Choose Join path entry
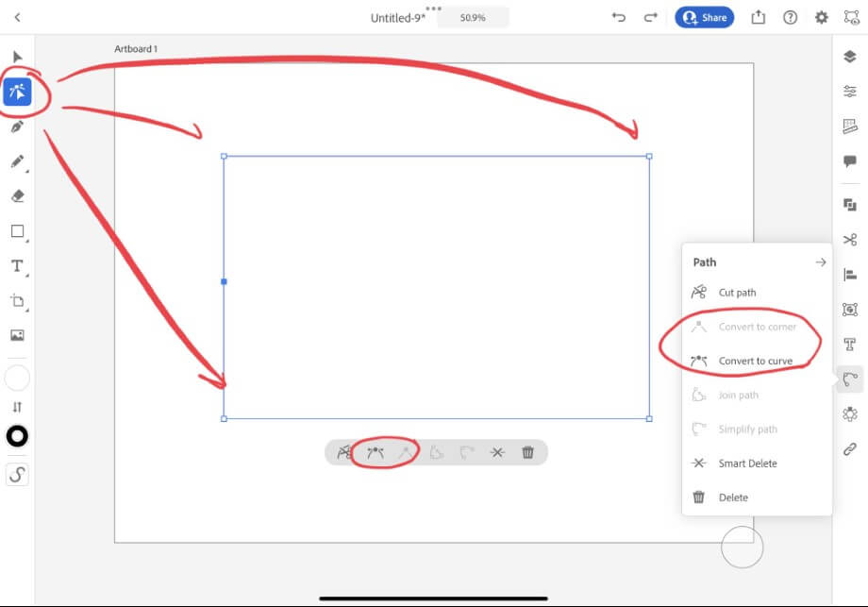 tap(757, 395)
